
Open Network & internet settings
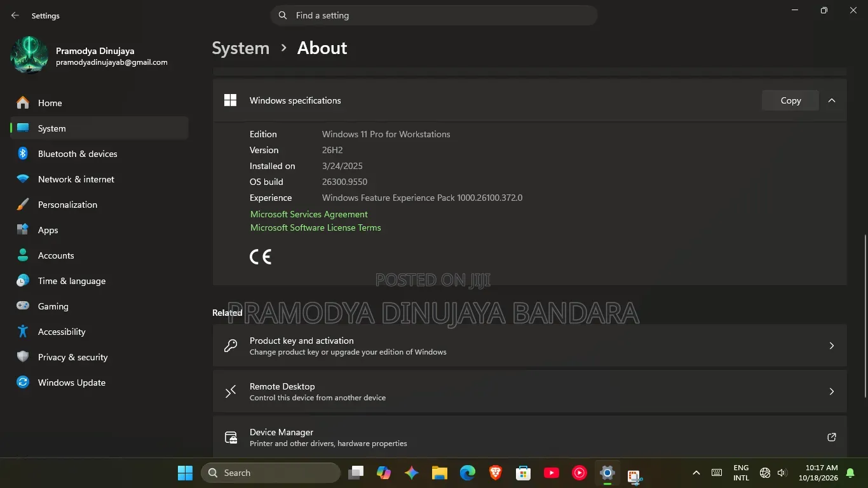click(x=99, y=179)
